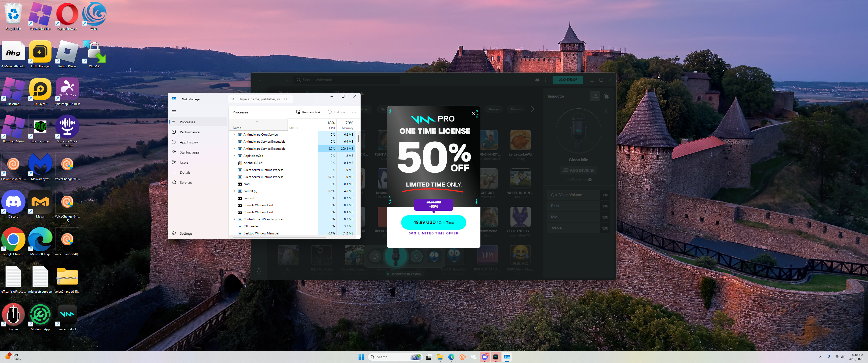Screen dimensions: 868x363
Task: Expand the complt (2) process group
Action: point(234,191)
